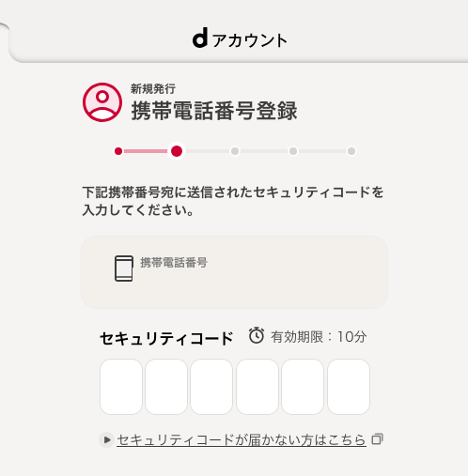Click the last gray progress step dot

point(351,151)
